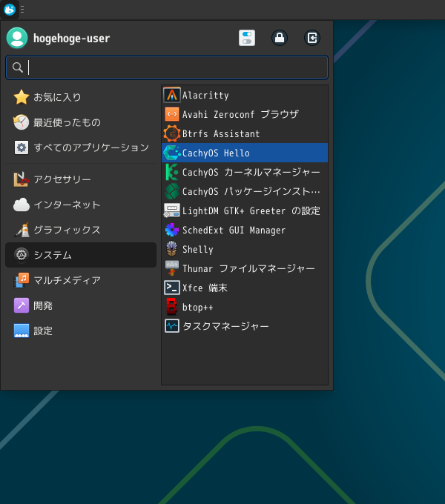The height and width of the screenshot is (504, 445).
Task: Click the LightDM GTK+ Greeter icon
Action: (172, 210)
